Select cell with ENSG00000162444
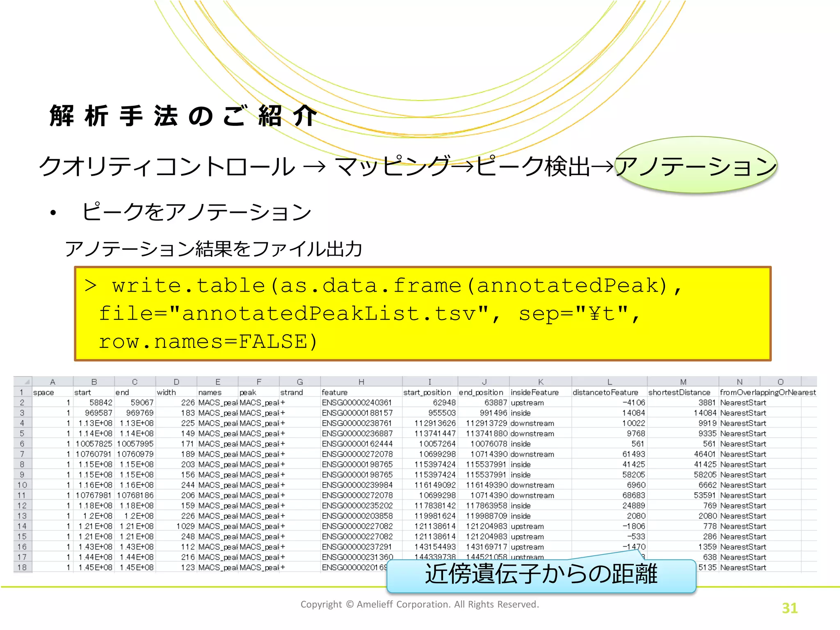Viewport: 840px width, 630px height. click(x=361, y=444)
